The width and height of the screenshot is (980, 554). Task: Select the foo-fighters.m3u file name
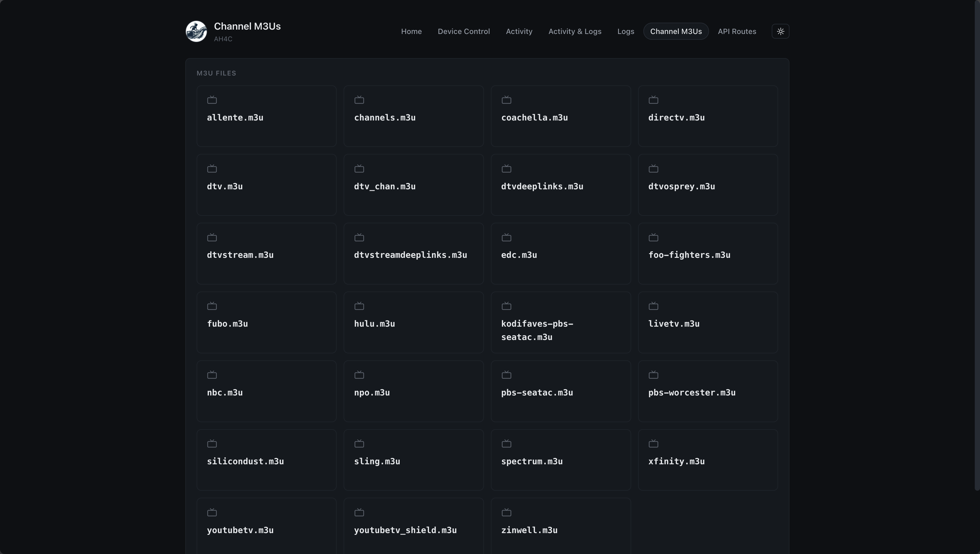[x=689, y=255]
